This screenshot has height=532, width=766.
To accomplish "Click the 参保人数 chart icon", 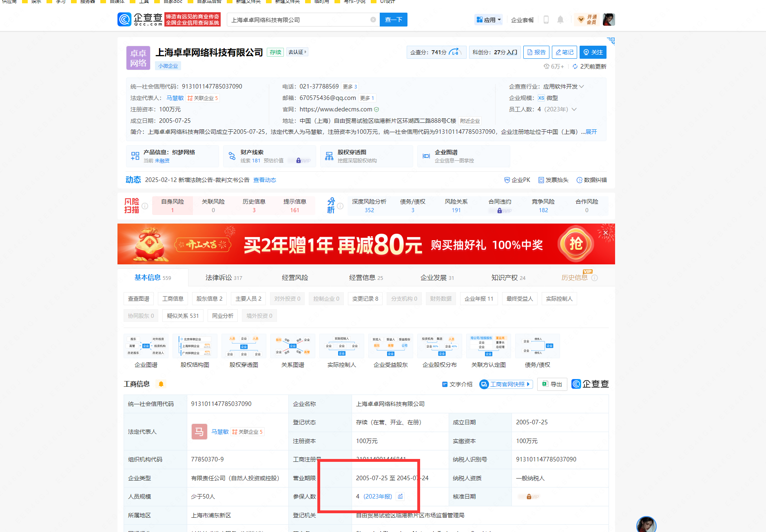I will [x=401, y=497].
